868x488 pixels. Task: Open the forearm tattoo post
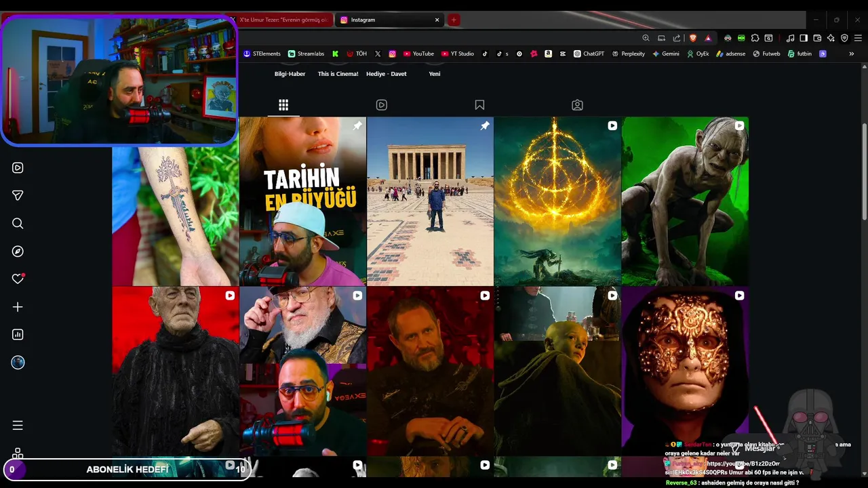(176, 216)
